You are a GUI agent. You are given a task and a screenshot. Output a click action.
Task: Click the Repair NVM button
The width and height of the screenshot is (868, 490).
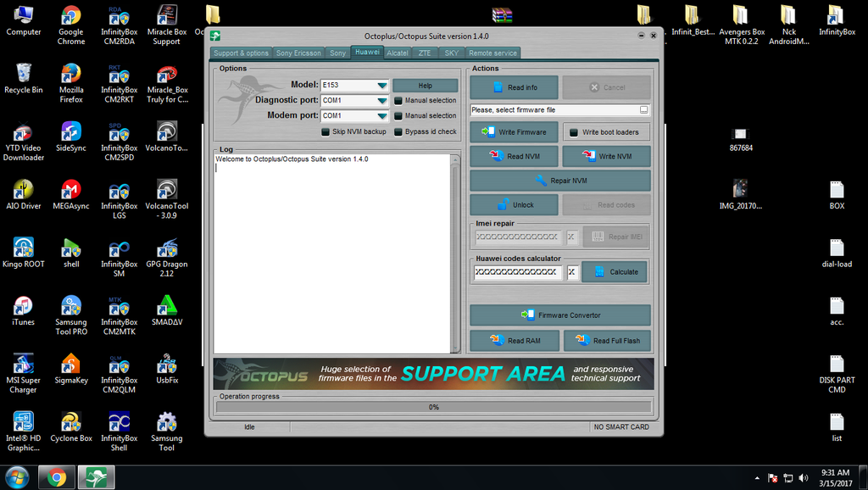coord(560,181)
